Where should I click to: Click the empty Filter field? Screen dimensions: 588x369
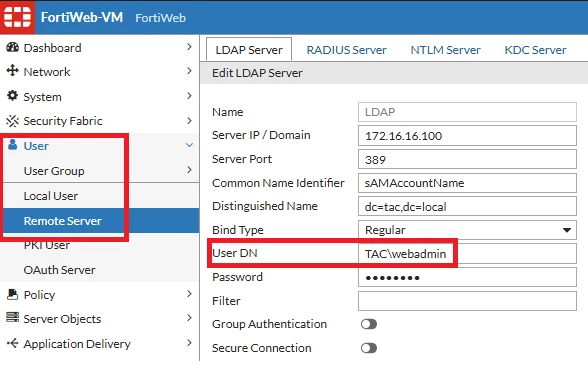click(x=467, y=301)
